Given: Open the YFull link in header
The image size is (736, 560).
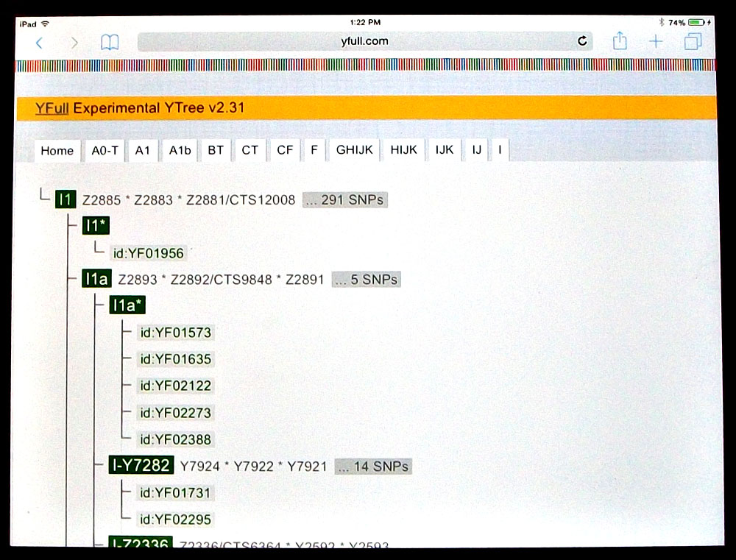Looking at the screenshot, I should (52, 108).
